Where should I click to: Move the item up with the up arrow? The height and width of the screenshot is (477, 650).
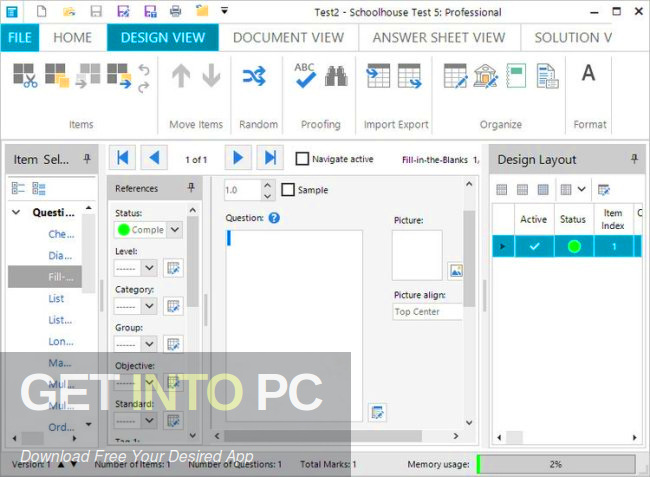coord(181,75)
